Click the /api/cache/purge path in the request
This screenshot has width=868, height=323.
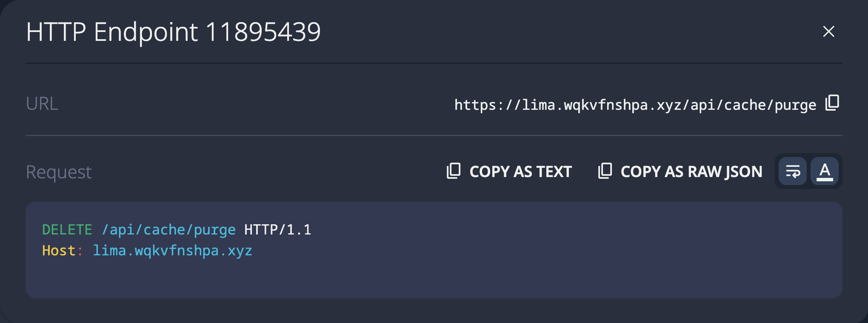(x=168, y=229)
